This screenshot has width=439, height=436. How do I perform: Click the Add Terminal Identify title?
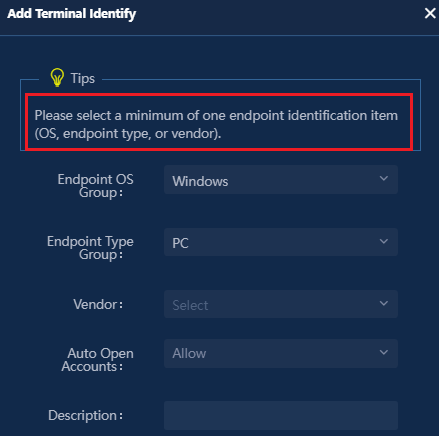(x=72, y=14)
